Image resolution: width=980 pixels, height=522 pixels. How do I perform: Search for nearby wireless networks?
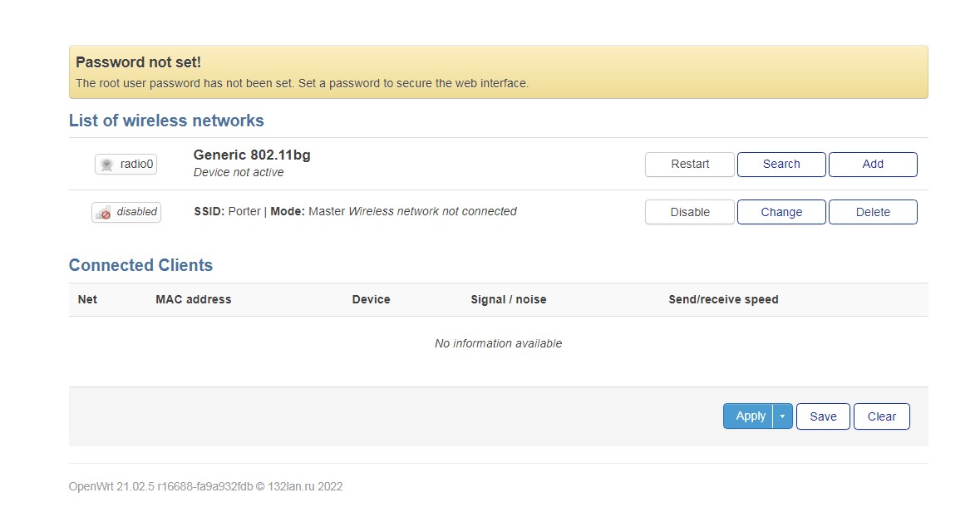pyautogui.click(x=781, y=164)
